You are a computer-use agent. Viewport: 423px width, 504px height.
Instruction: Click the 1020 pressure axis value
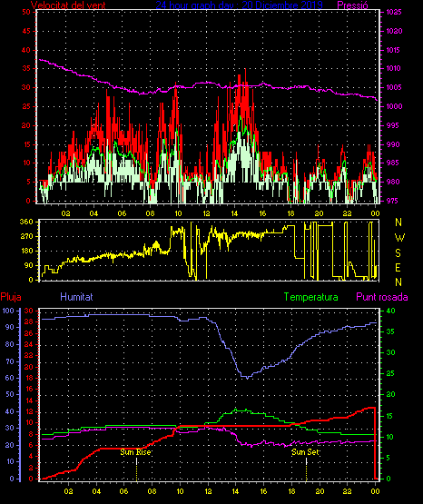(x=394, y=31)
